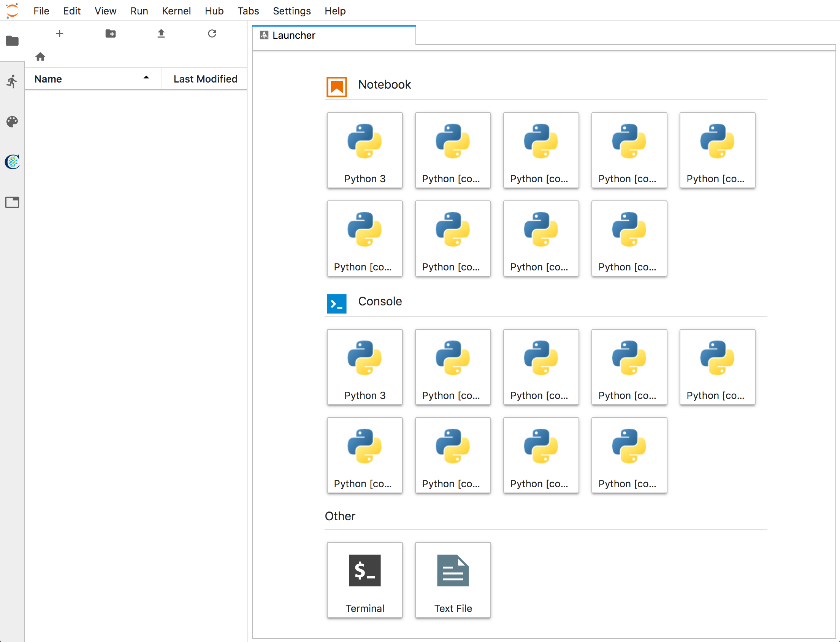The image size is (840, 642).
Task: Select the Launcher tab
Action: pos(334,35)
